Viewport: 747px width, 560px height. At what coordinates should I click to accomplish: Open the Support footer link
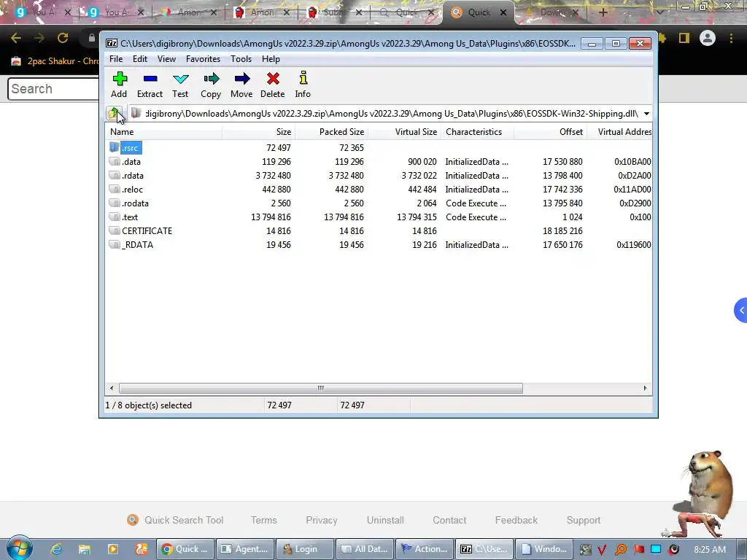[584, 520]
